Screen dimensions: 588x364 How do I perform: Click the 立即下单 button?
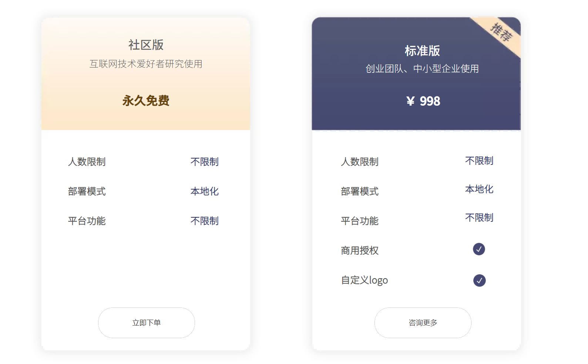coord(146,322)
